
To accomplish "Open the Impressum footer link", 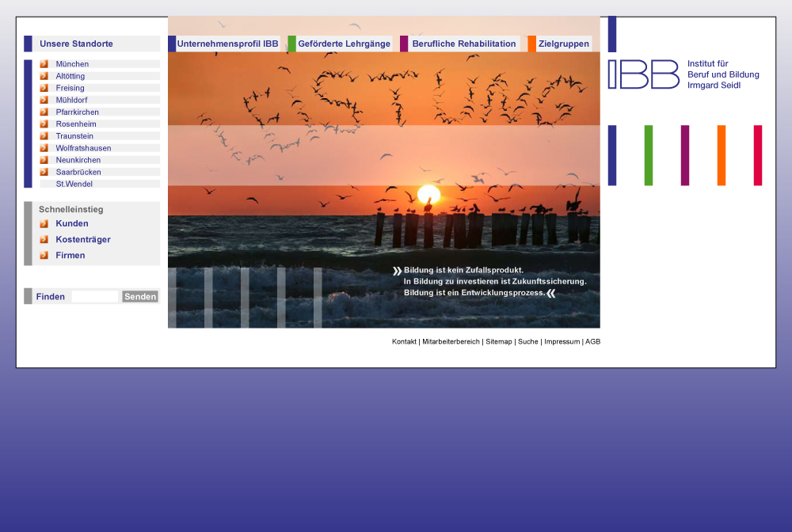I will click(562, 342).
